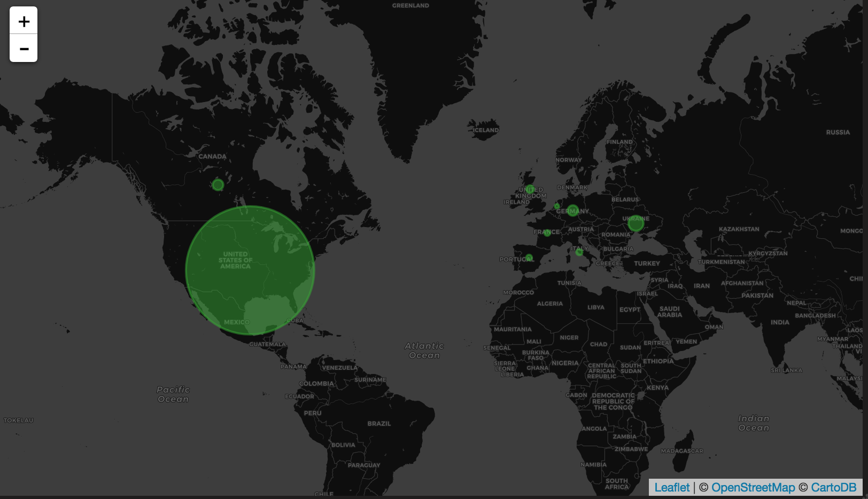Image resolution: width=868 pixels, height=499 pixels.
Task: Select the green circle marker in Canada
Action: (x=218, y=185)
